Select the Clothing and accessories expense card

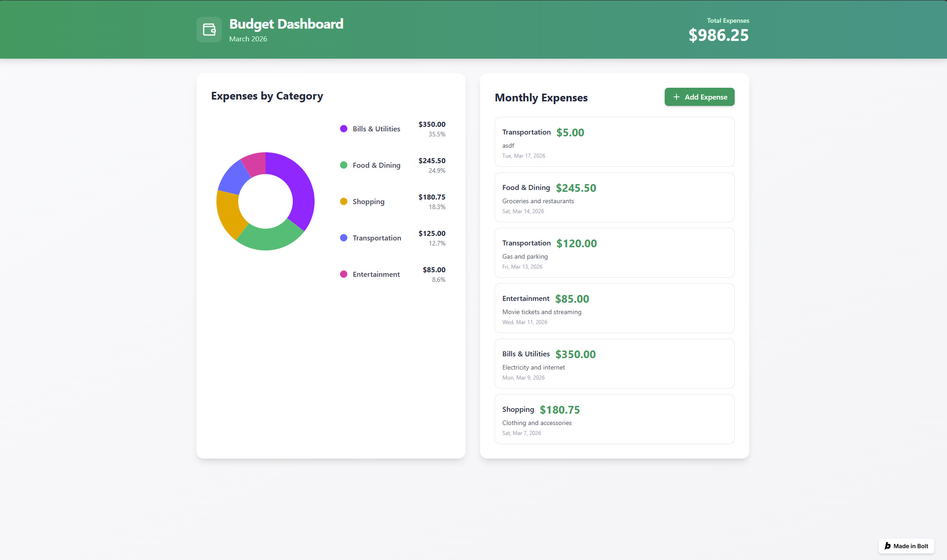(614, 419)
